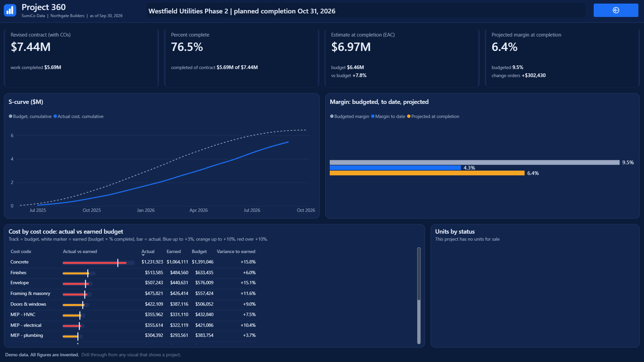Sort by the Earned column header
Viewport: 644px width, 362px height.
(x=173, y=251)
